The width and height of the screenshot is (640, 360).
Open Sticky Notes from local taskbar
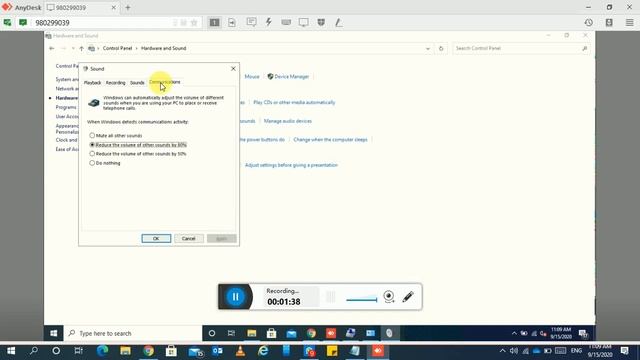(332, 351)
